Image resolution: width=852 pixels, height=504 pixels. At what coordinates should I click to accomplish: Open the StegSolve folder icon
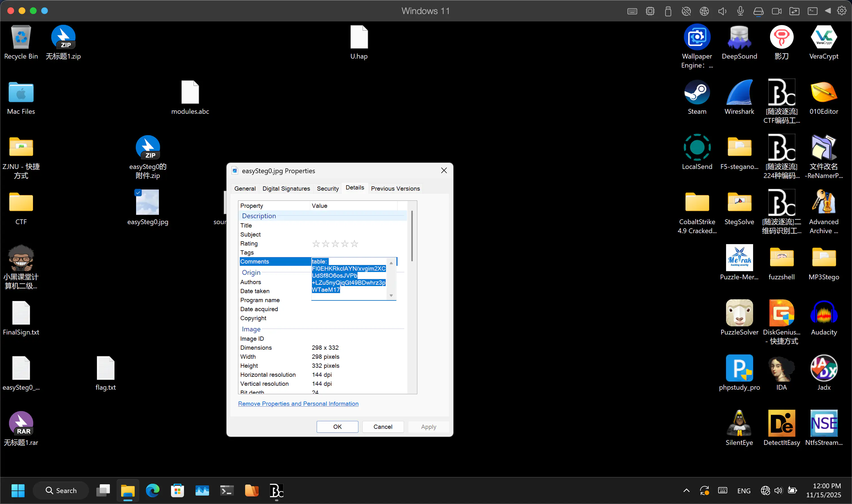739,203
